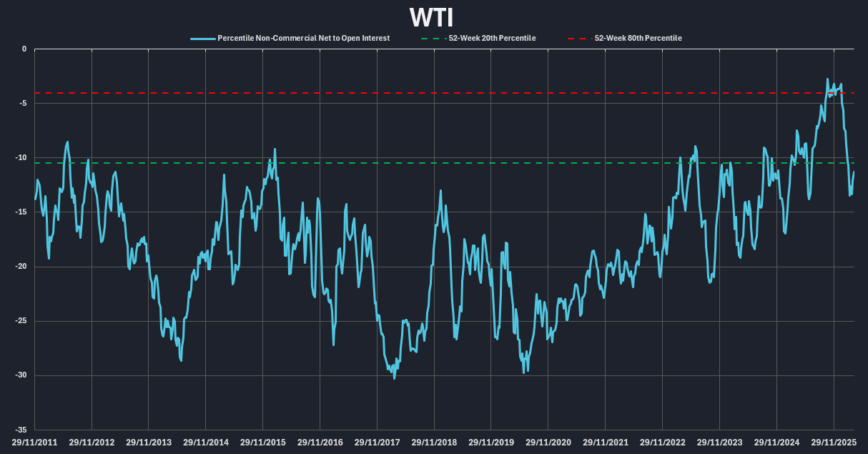This screenshot has height=454, width=868.
Task: Click the -15 value on y-axis
Action: coord(21,212)
